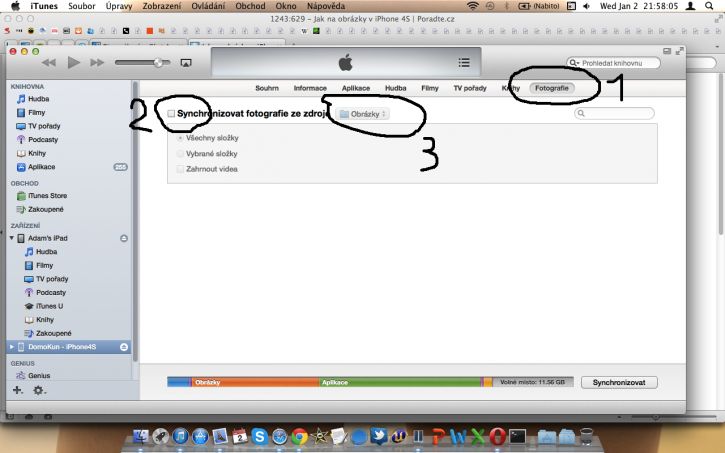The height and width of the screenshot is (453, 725).
Task: Expand the DomoKun - iPhone4S device
Action: pos(12,347)
